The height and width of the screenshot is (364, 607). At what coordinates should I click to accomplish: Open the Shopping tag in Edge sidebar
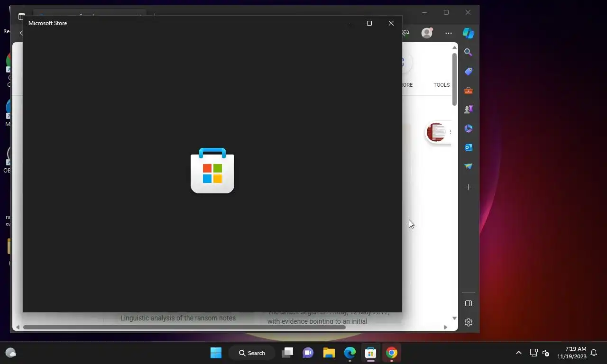(x=468, y=71)
